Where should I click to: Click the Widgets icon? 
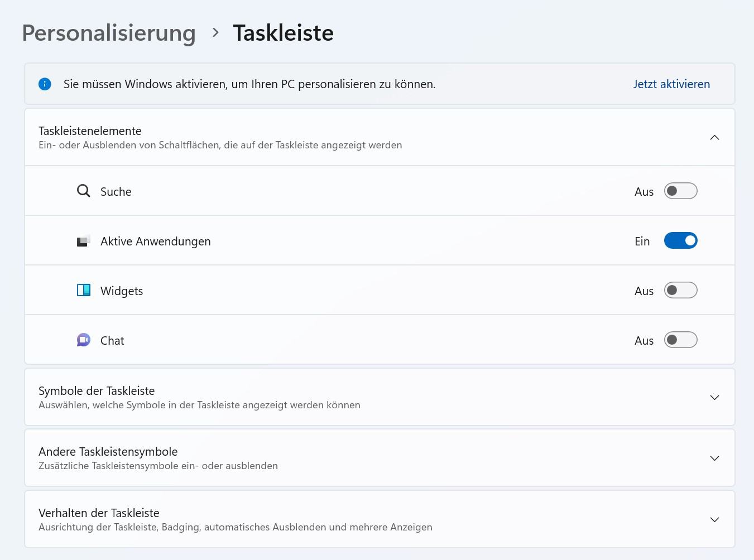[x=83, y=291]
